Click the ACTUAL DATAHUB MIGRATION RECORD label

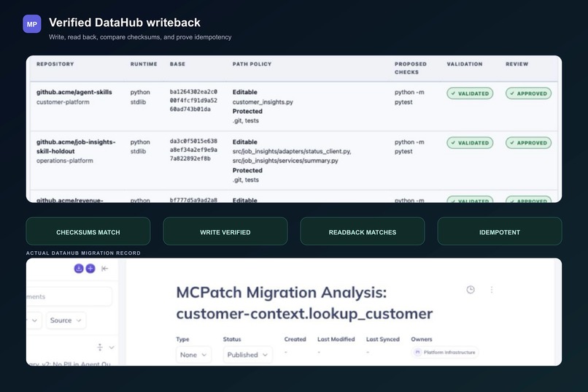[x=83, y=253]
